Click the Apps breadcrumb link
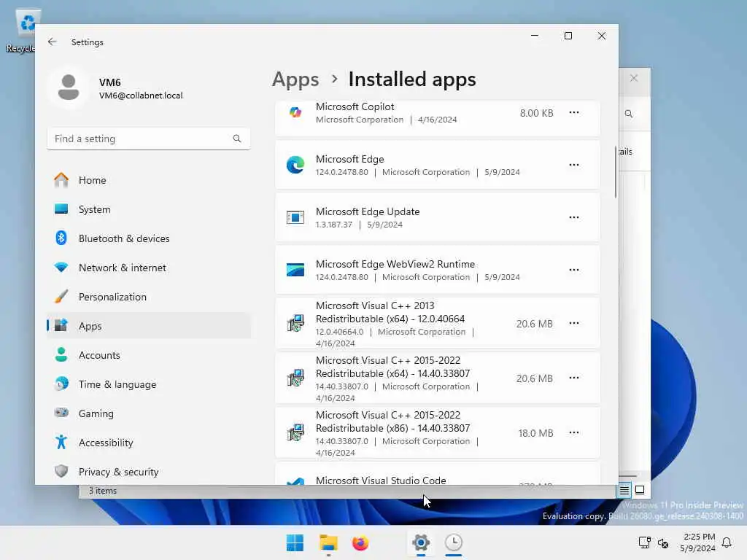747x560 pixels. [295, 79]
